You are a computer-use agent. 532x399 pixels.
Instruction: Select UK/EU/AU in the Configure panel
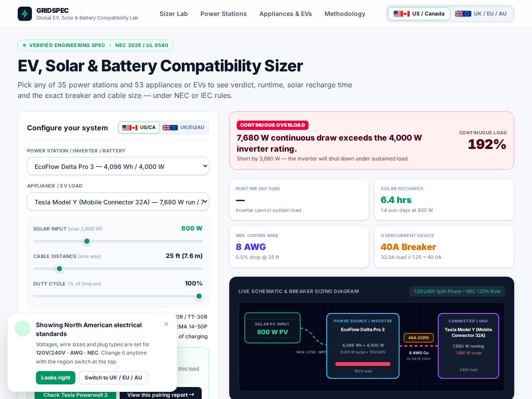click(184, 128)
